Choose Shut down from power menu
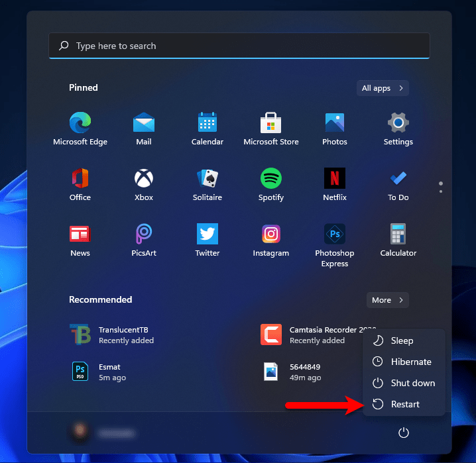476x463 pixels. [x=404, y=383]
